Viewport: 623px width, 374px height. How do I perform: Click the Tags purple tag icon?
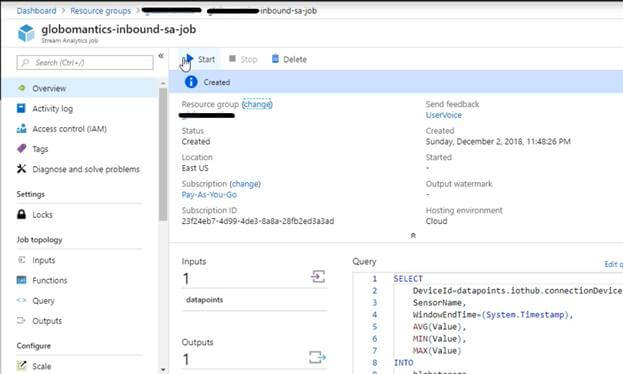(21, 149)
